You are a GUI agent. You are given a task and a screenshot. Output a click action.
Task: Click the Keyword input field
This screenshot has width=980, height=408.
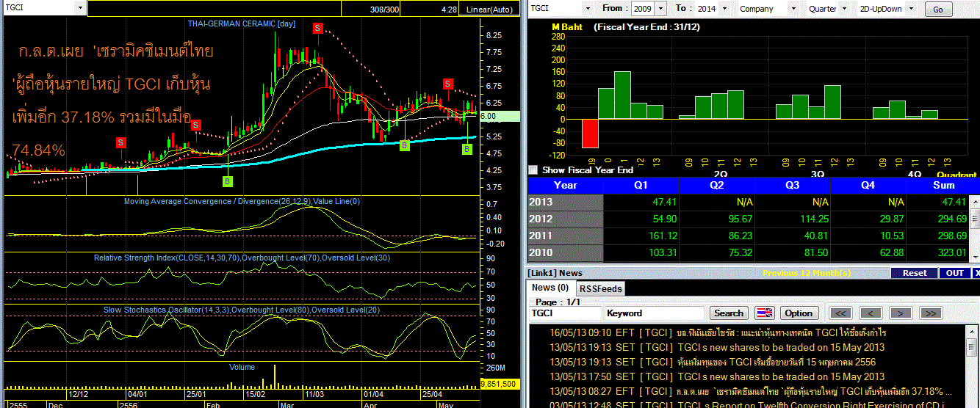654,313
